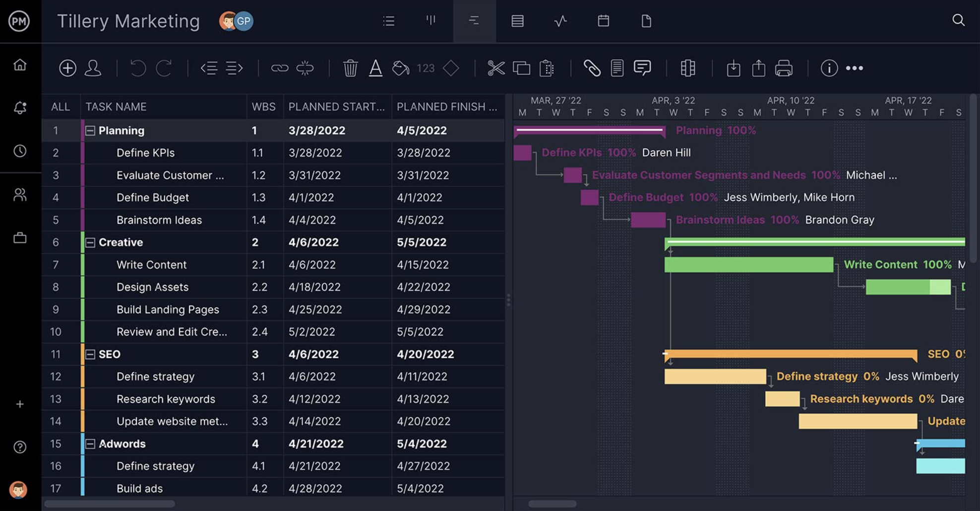Collapse the Planning task group

90,130
